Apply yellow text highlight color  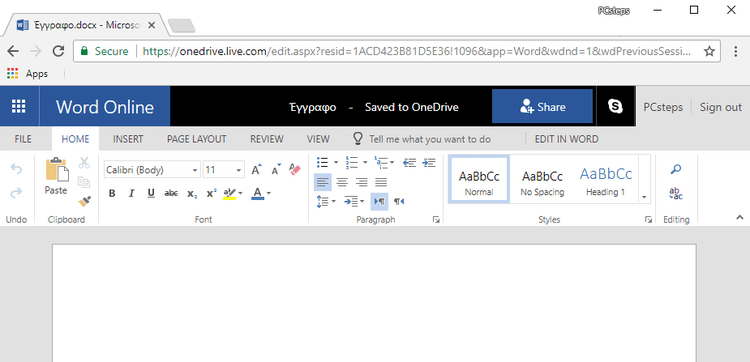coord(230,193)
